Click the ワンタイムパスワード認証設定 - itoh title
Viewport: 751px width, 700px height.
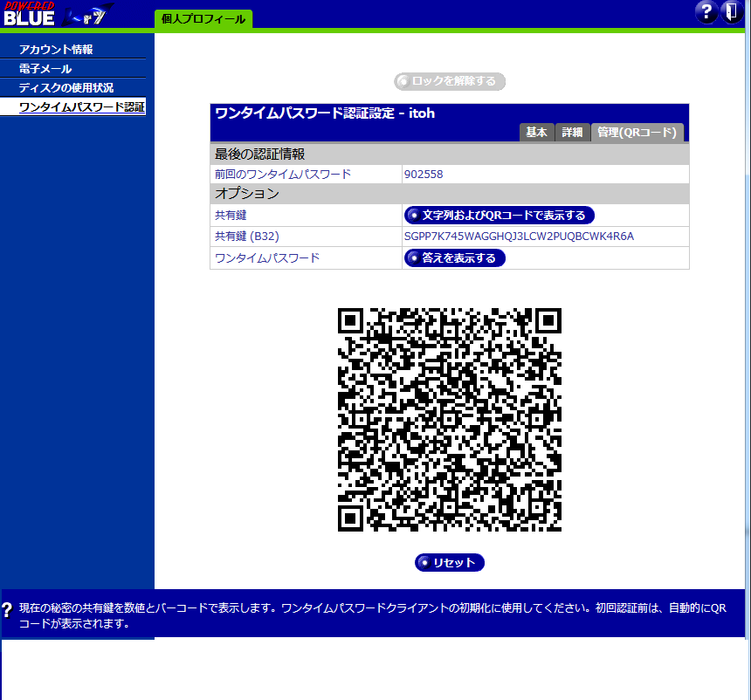325,113
